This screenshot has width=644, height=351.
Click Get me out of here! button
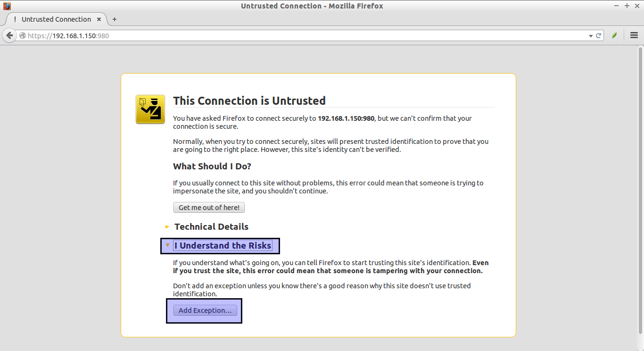209,208
